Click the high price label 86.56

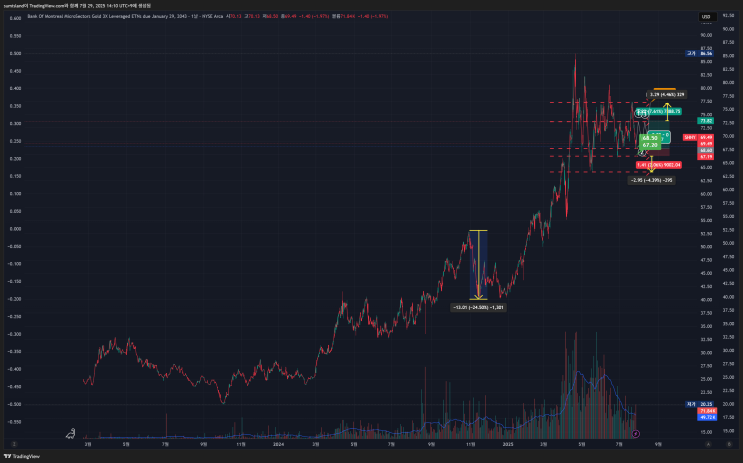tap(699, 54)
